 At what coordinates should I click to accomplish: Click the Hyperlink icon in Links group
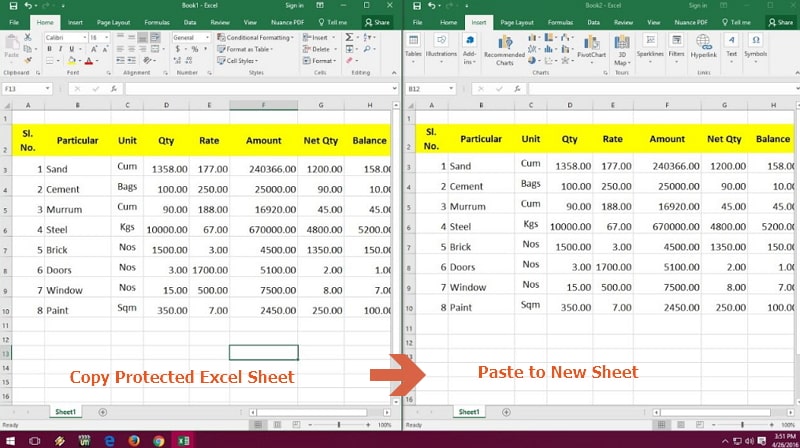click(x=705, y=45)
